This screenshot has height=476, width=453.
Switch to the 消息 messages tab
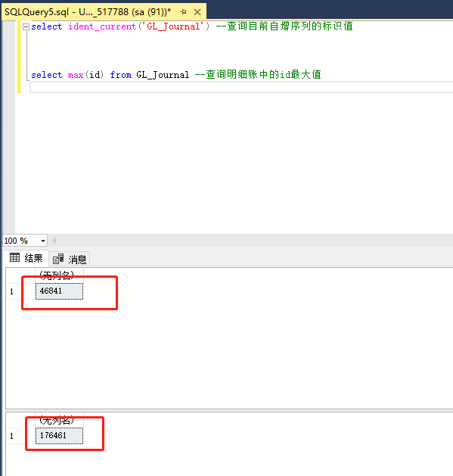(x=70, y=259)
